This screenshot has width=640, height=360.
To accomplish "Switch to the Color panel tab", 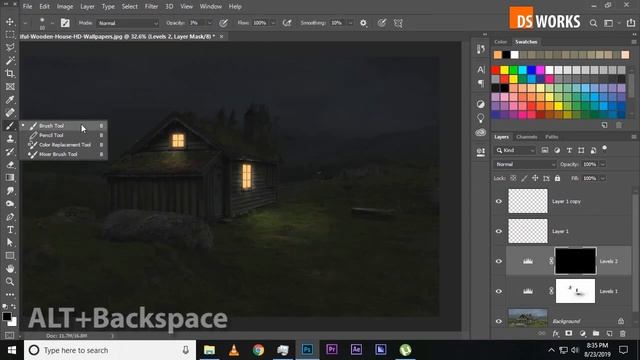I will [x=500, y=42].
